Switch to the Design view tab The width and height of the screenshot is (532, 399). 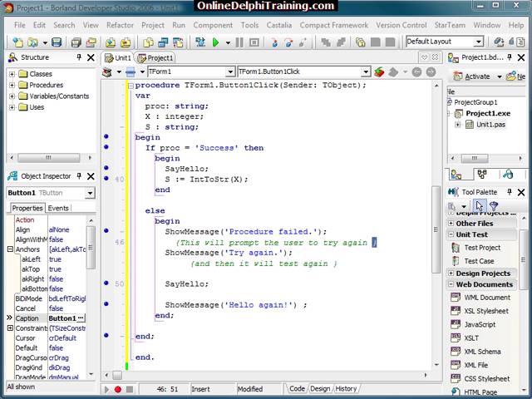point(320,388)
